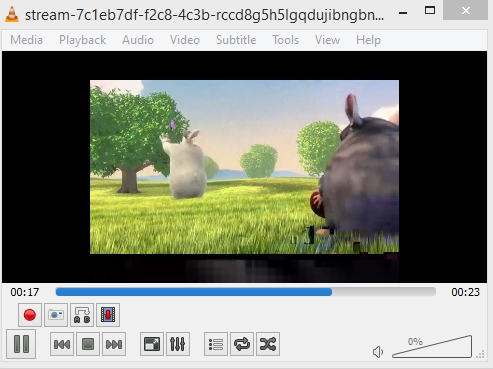Close the VLC window
493x369 pixels.
click(465, 11)
